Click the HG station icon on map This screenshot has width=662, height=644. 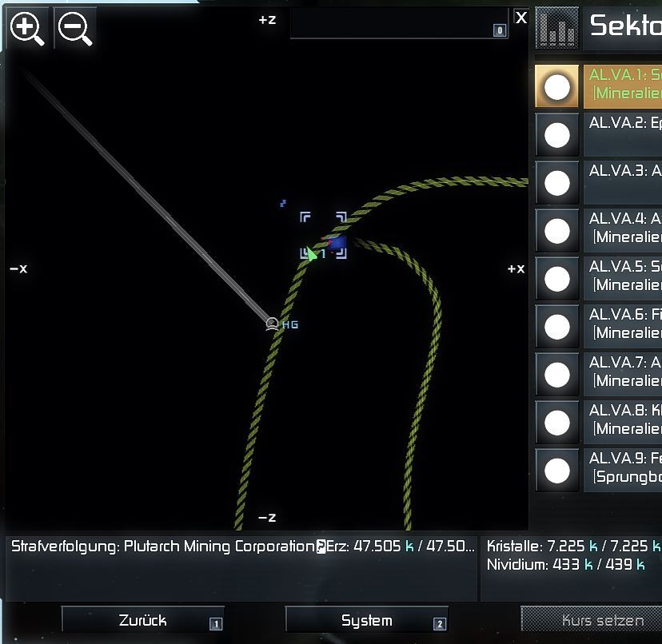pos(272,324)
